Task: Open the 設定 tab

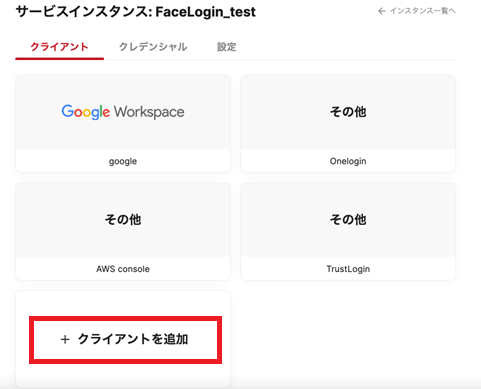Action: click(227, 47)
